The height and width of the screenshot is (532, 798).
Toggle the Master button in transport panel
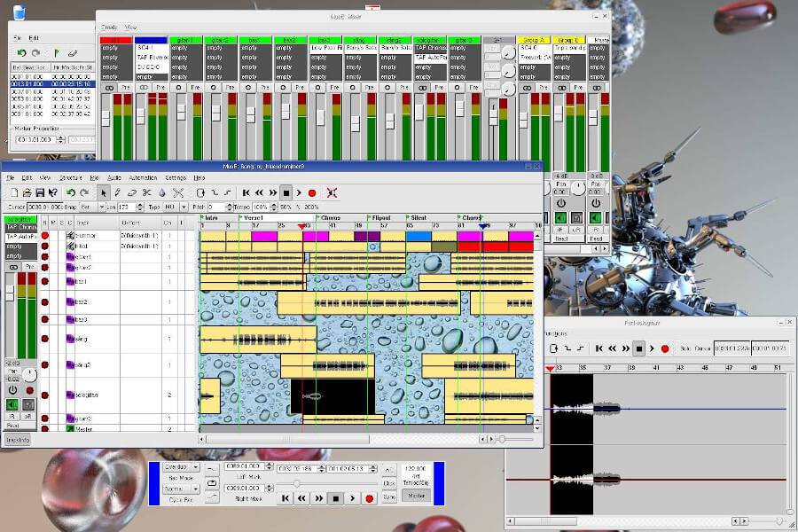pos(414,496)
